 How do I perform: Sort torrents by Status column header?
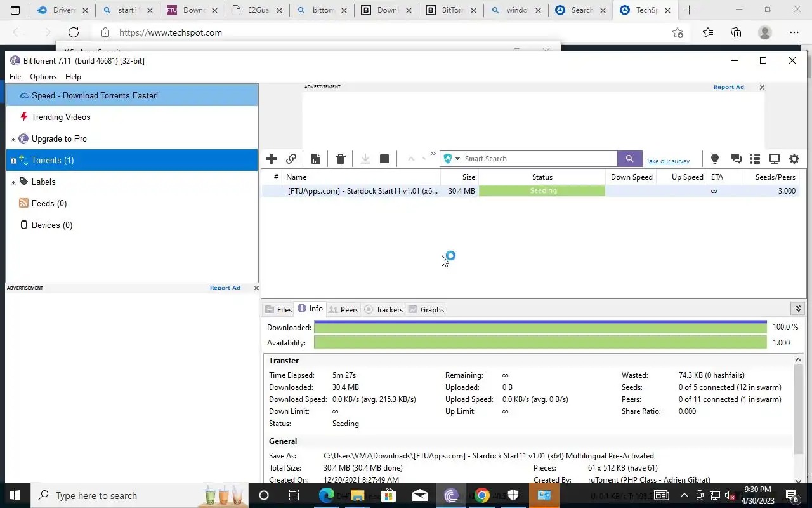[542, 177]
